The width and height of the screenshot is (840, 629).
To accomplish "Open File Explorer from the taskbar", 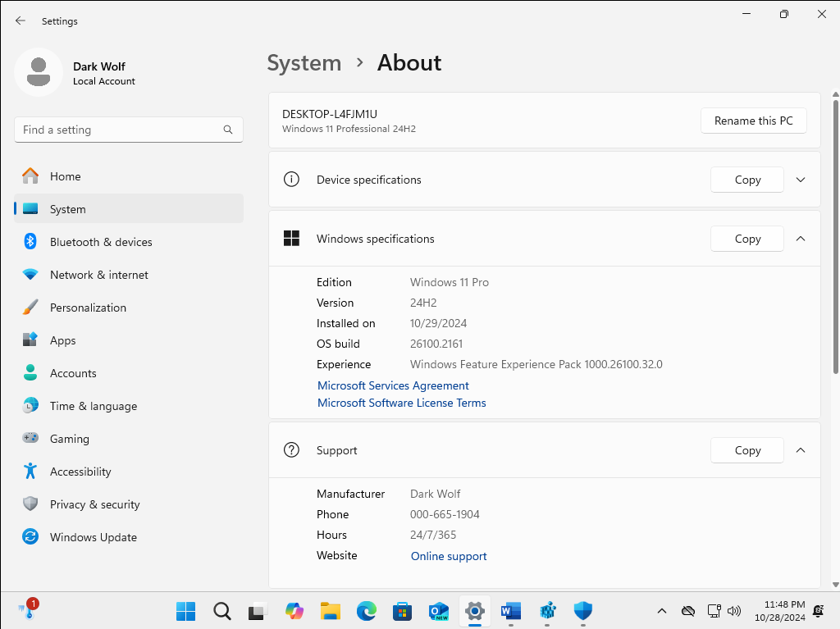I will pos(331,610).
